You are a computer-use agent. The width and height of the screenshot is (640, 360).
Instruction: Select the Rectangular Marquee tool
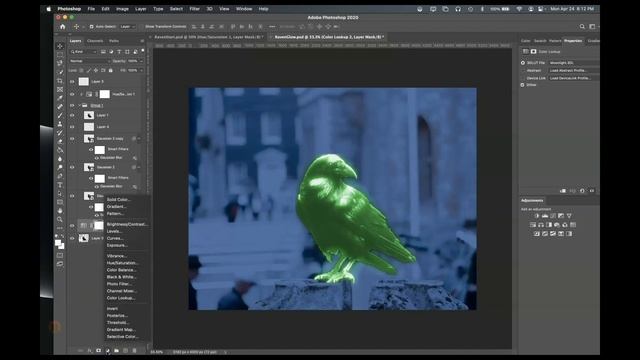point(60,55)
